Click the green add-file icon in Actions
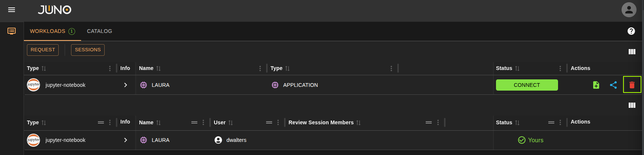The height and width of the screenshot is (155, 644). [596, 85]
